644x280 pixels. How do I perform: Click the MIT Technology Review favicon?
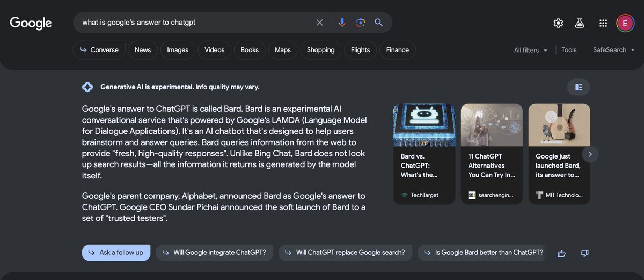[x=540, y=195]
